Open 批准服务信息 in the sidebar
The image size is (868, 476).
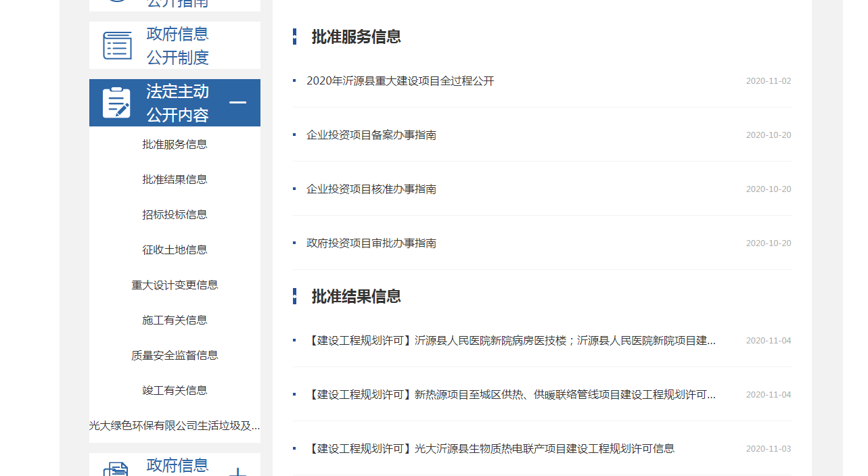tap(175, 144)
